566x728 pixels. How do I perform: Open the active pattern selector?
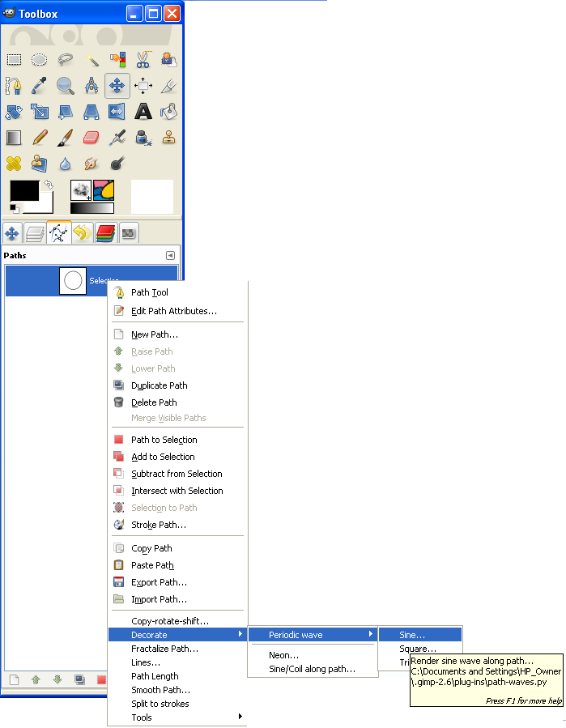coord(104,190)
